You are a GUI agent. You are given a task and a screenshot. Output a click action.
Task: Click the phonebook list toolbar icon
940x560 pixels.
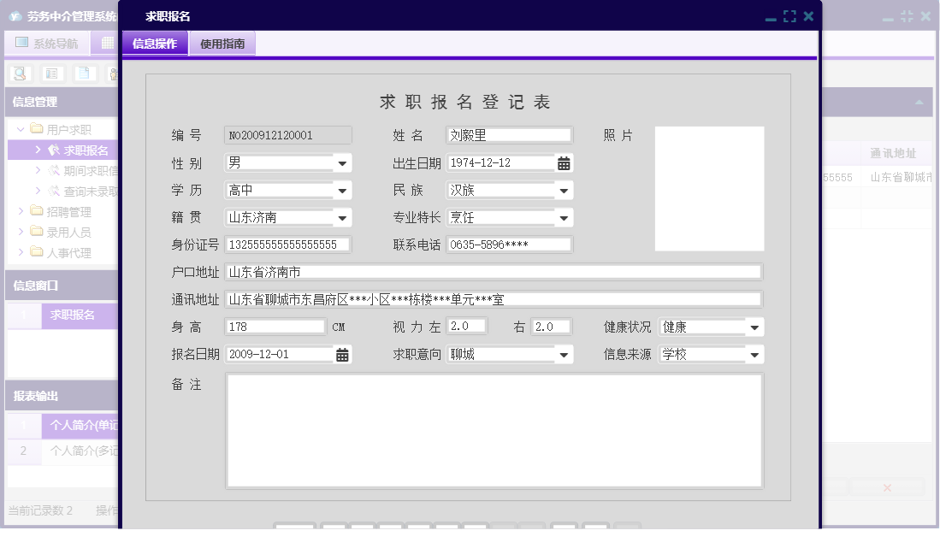coord(51,74)
